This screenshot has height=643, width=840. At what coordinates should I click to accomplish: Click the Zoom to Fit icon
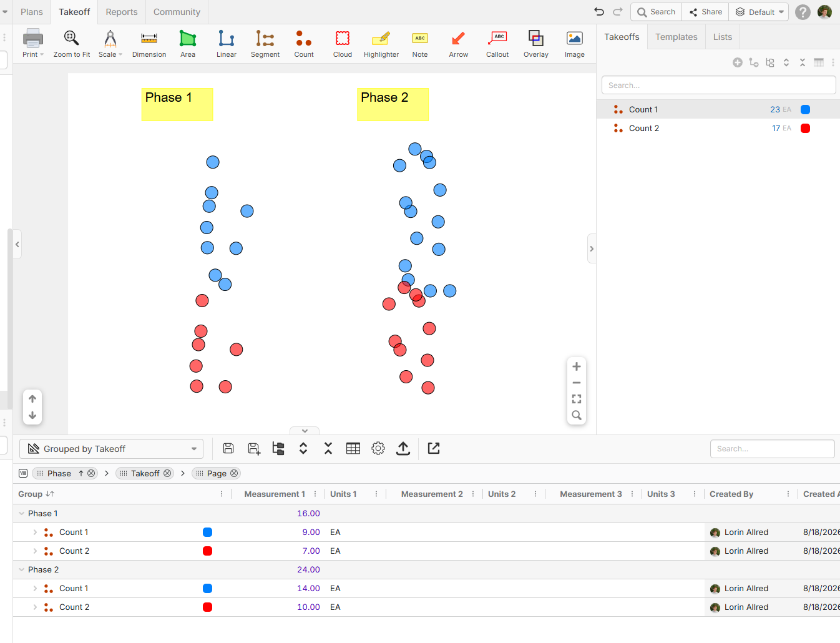pos(72,44)
